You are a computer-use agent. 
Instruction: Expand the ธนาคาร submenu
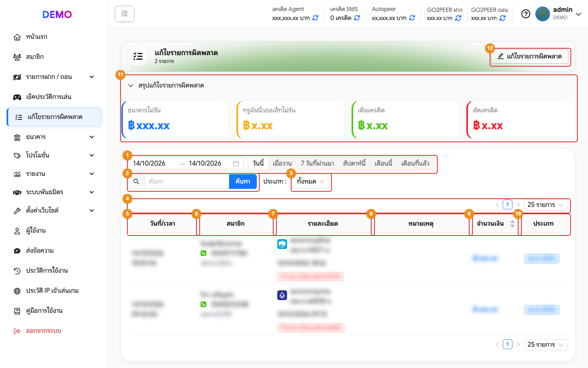92,137
